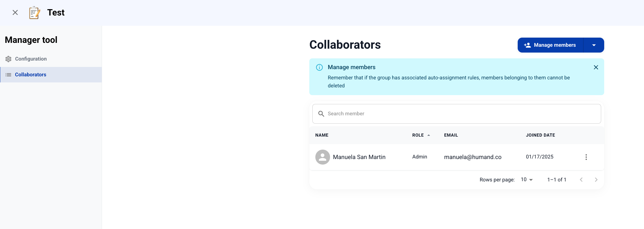The height and width of the screenshot is (229, 644).
Task: Dismiss the Manage members info banner
Action: (596, 67)
